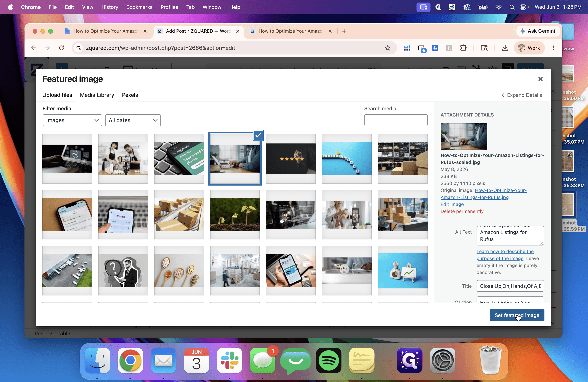
Task: Open site information icon in address bar
Action: 78,48
